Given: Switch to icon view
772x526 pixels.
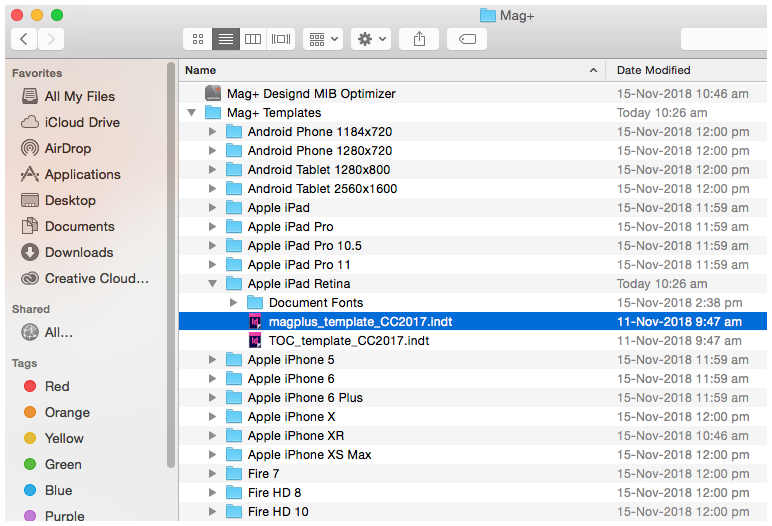Looking at the screenshot, I should coord(198,39).
